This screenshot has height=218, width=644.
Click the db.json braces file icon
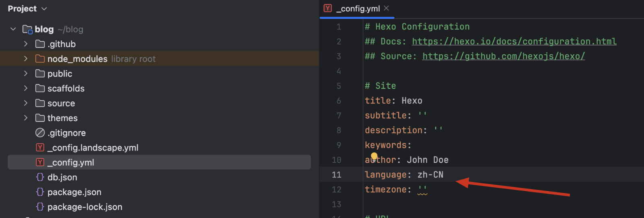(x=40, y=177)
